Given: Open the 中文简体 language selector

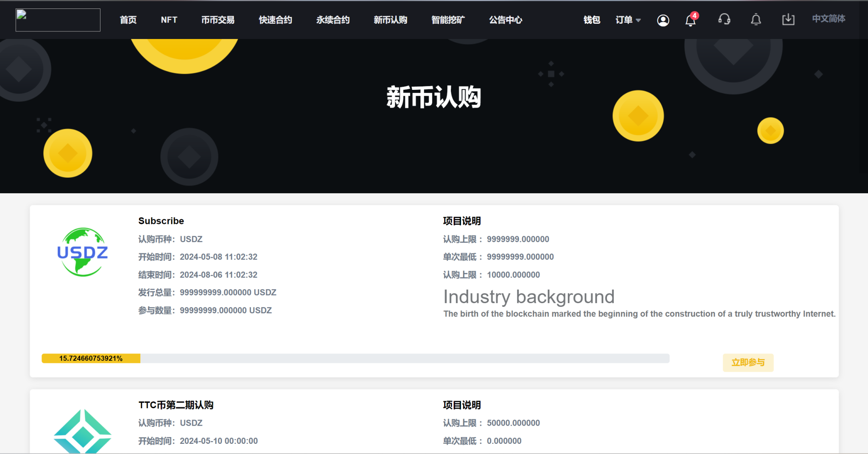Looking at the screenshot, I should tap(828, 19).
